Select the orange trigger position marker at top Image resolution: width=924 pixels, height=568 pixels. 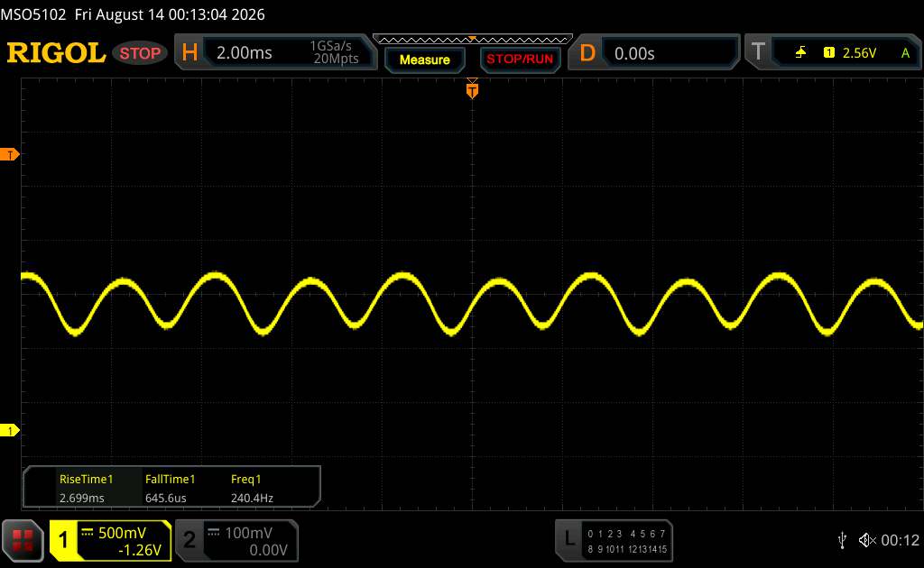point(472,89)
